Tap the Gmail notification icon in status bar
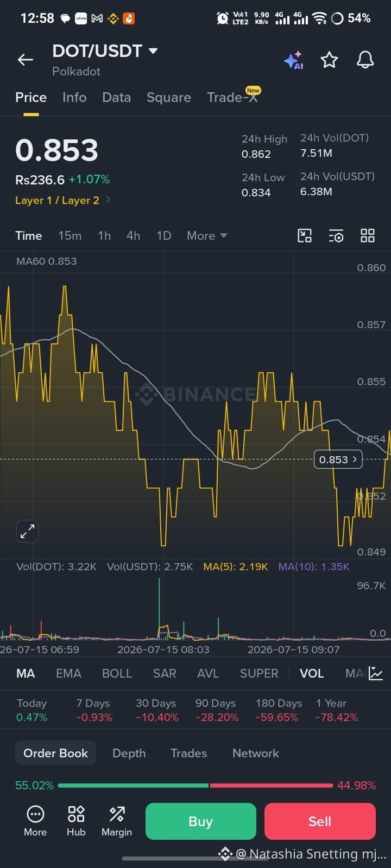 pos(97,18)
